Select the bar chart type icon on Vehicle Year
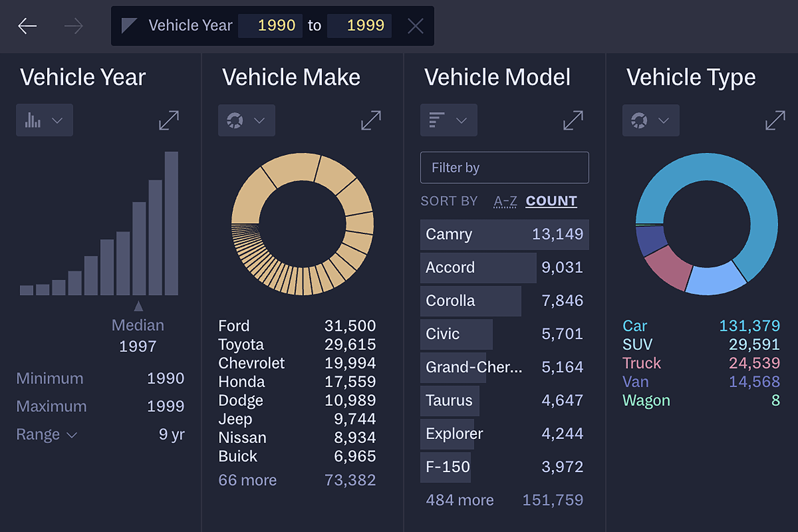This screenshot has width=798, height=532. point(33,120)
